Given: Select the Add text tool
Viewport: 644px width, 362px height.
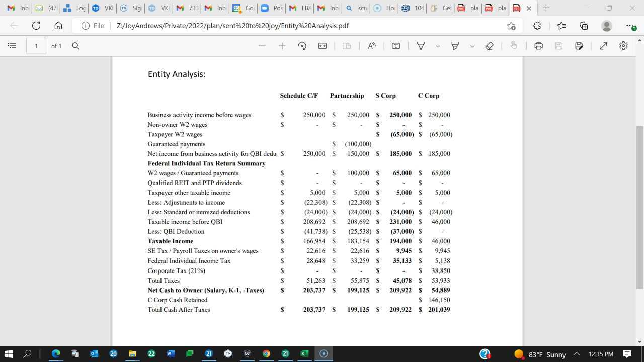Looking at the screenshot, I should (x=396, y=46).
